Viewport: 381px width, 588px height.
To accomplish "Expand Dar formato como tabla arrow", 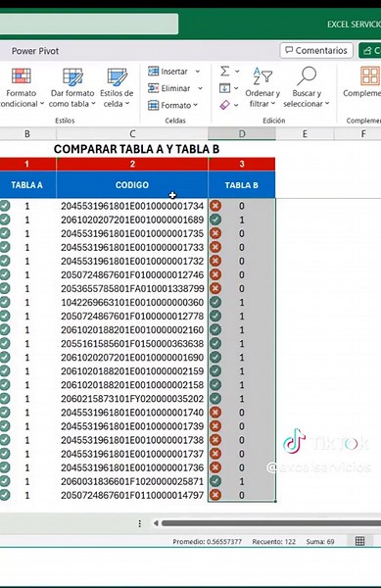I will [x=93, y=104].
